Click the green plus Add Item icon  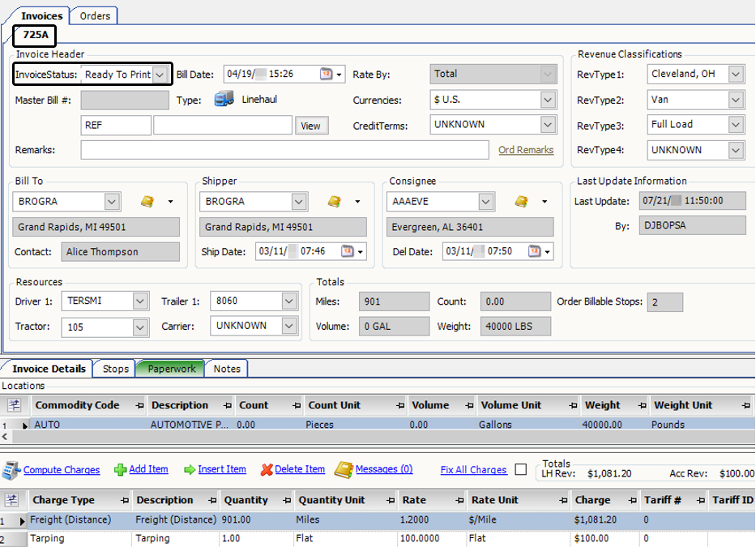pyautogui.click(x=120, y=469)
